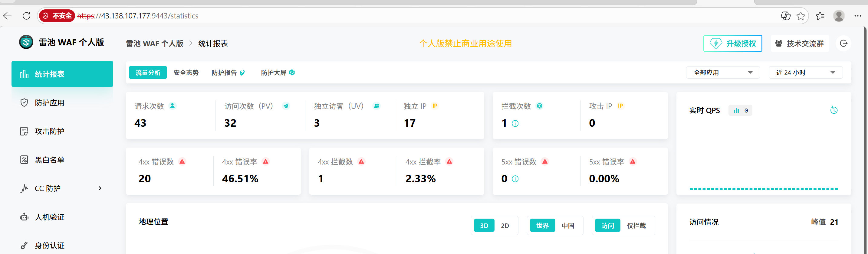Screen dimensions: 868x254
Task: Click the 请求次数 value 43
Action: coord(140,123)
